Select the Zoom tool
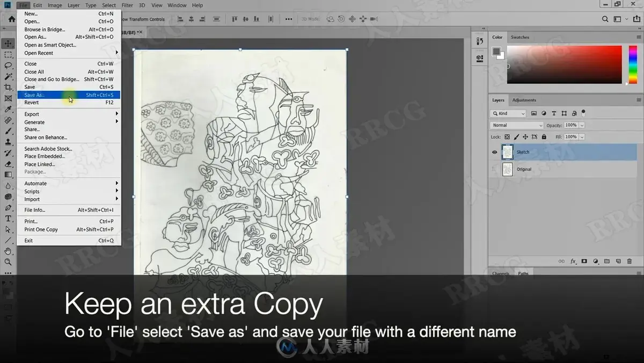The height and width of the screenshot is (363, 644). coord(8,262)
